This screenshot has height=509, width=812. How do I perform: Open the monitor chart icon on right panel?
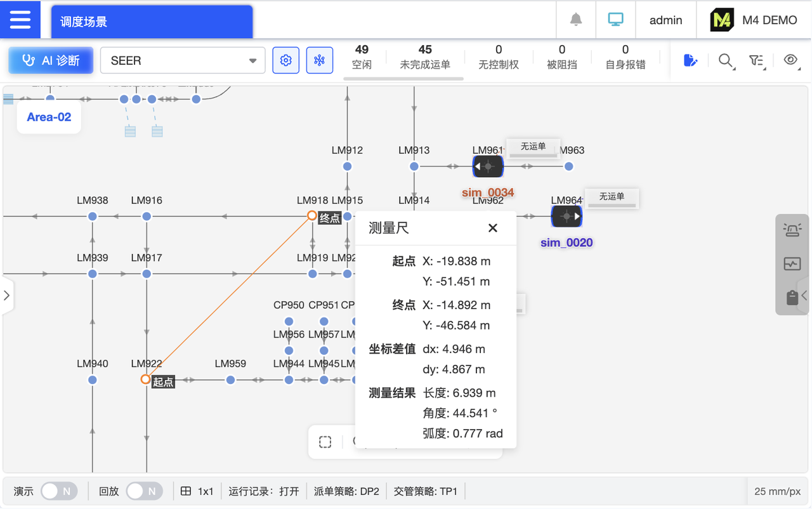[x=792, y=263]
